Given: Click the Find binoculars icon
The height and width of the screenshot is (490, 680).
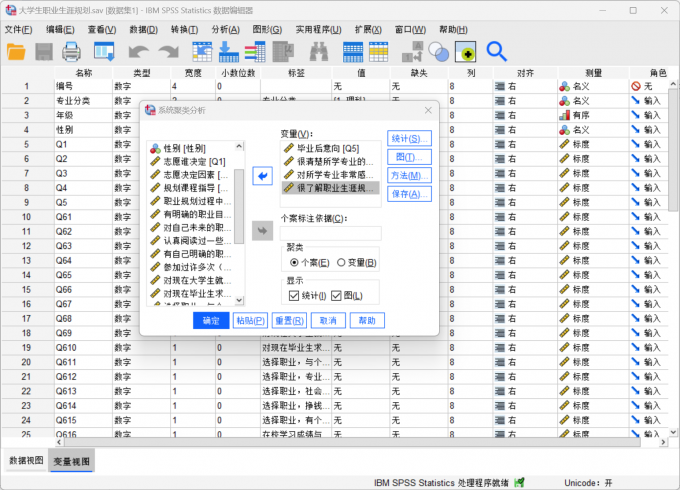Looking at the screenshot, I should (x=319, y=52).
